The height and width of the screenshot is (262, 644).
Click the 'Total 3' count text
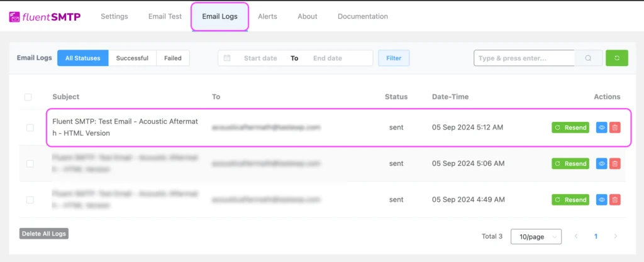(x=492, y=236)
